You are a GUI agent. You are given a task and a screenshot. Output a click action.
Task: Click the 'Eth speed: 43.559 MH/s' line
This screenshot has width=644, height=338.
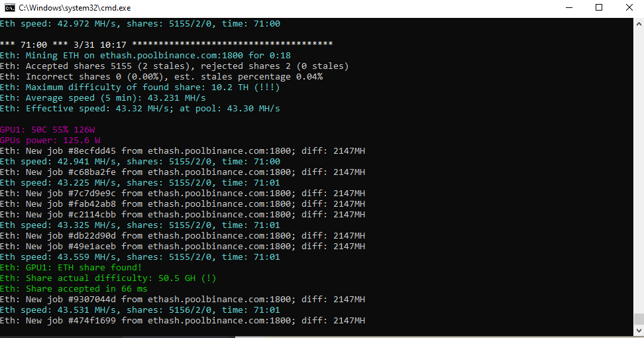pos(140,257)
